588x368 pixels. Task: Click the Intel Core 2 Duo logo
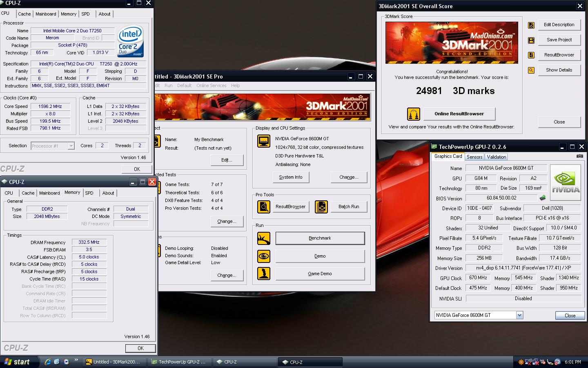click(x=130, y=42)
